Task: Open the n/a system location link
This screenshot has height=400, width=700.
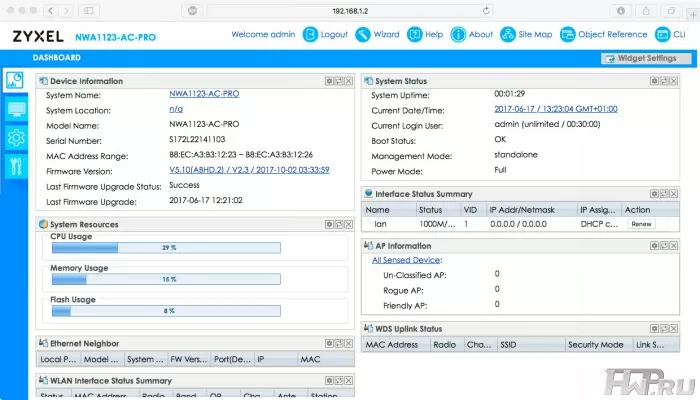Action: tap(176, 109)
